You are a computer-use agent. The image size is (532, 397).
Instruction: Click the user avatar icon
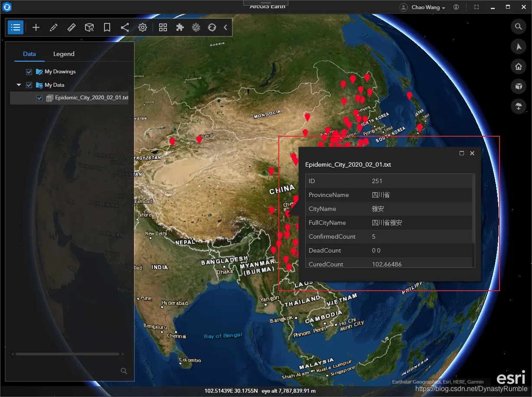pos(404,7)
